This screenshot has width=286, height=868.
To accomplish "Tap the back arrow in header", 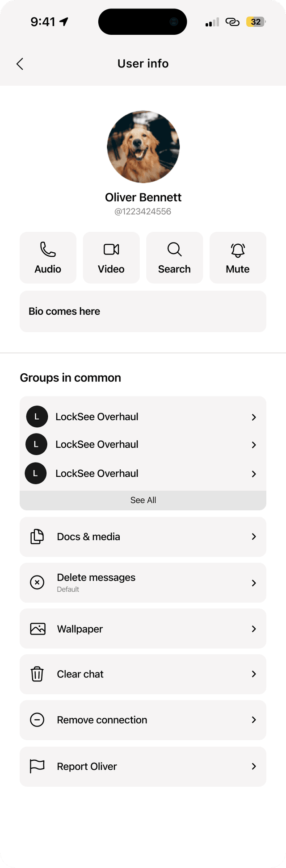I will coord(20,64).
